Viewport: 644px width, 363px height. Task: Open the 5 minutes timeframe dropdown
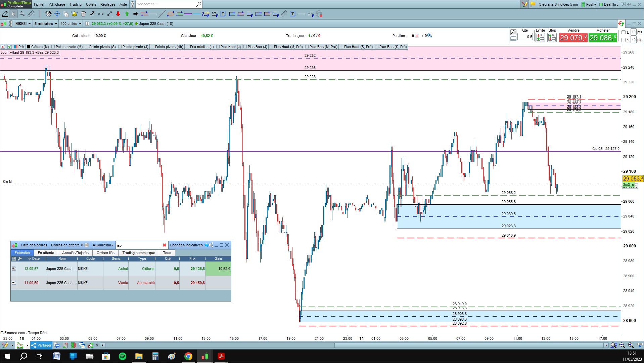pyautogui.click(x=46, y=24)
